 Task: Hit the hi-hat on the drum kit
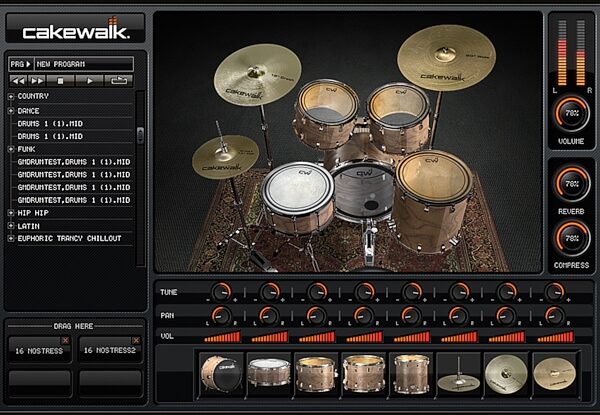[x=225, y=157]
